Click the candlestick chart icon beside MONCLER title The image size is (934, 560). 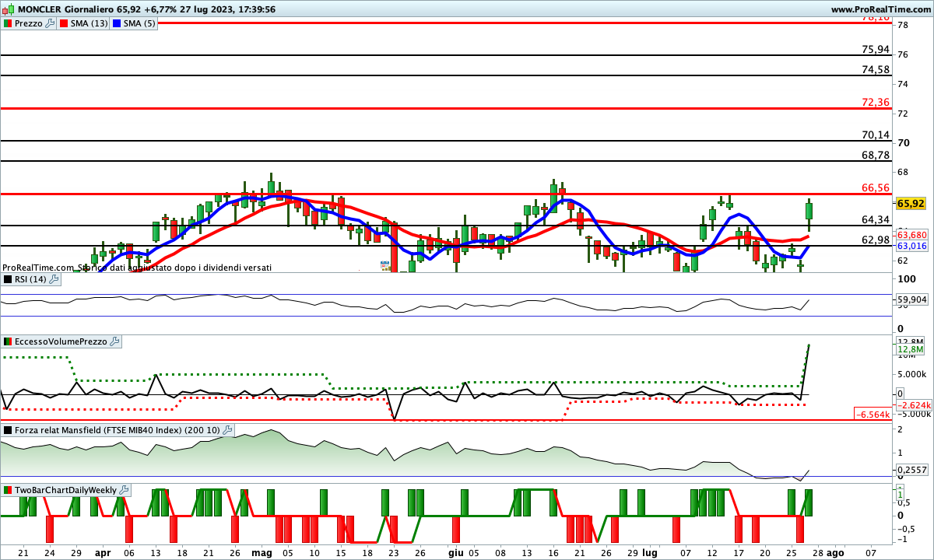coord(8,9)
